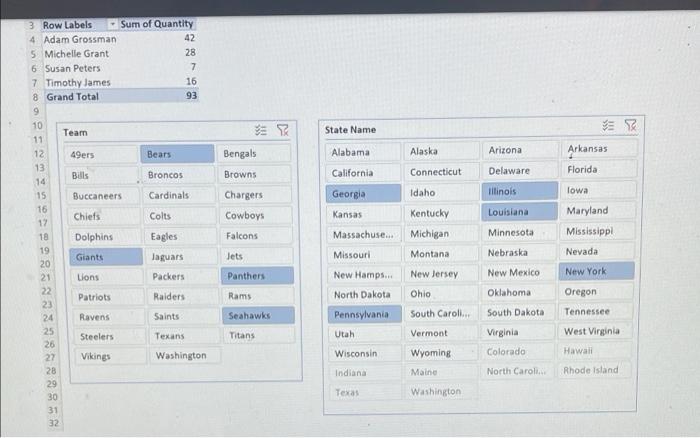Filter by Arkansas in State Name slicer
This screenshot has height=438, width=700.
tap(599, 148)
